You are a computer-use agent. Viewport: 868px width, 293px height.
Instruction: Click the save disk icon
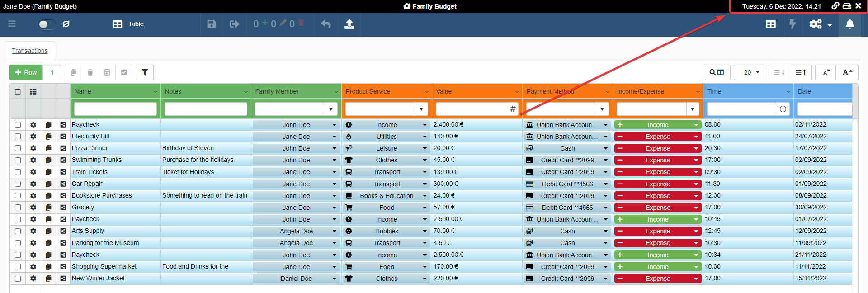(x=211, y=24)
